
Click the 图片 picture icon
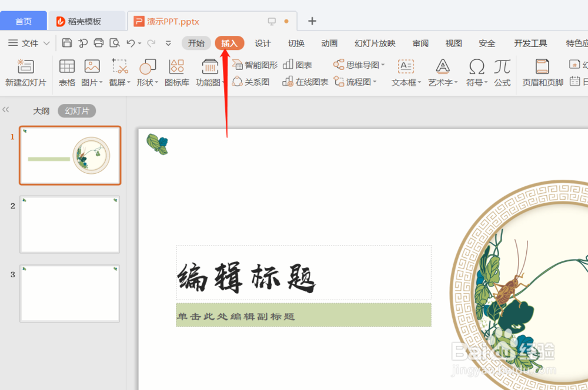92,66
